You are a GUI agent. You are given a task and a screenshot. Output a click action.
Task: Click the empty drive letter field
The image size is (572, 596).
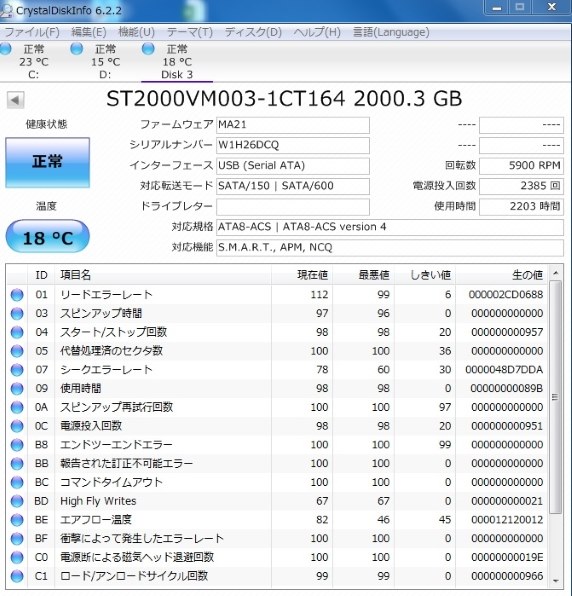(293, 207)
